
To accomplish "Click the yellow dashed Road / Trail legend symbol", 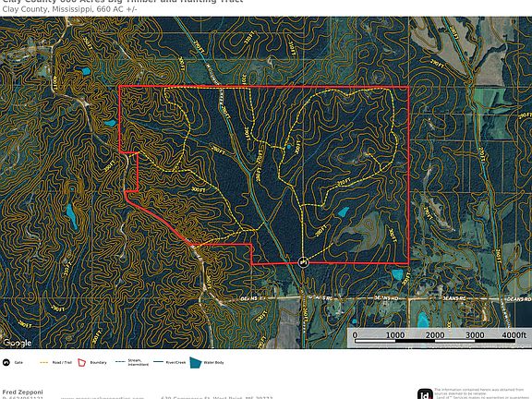I will 44,362.
